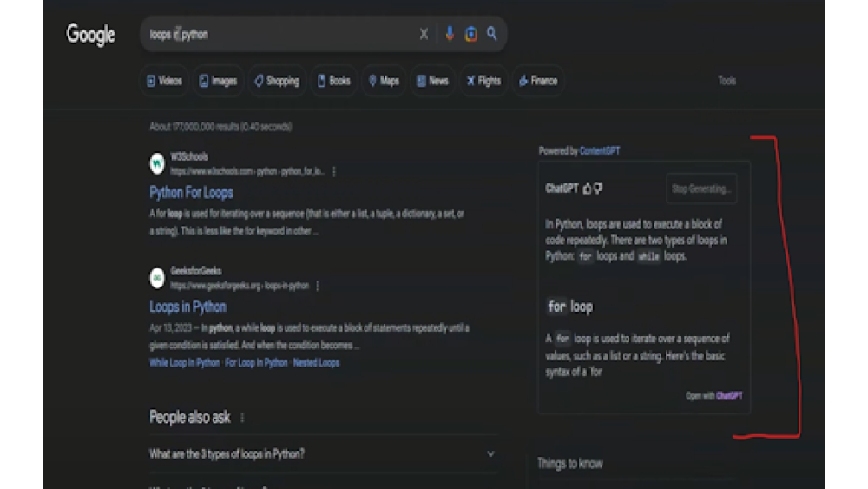Image resolution: width=868 pixels, height=489 pixels.
Task: Click the magnifier search icon
Action: (491, 34)
